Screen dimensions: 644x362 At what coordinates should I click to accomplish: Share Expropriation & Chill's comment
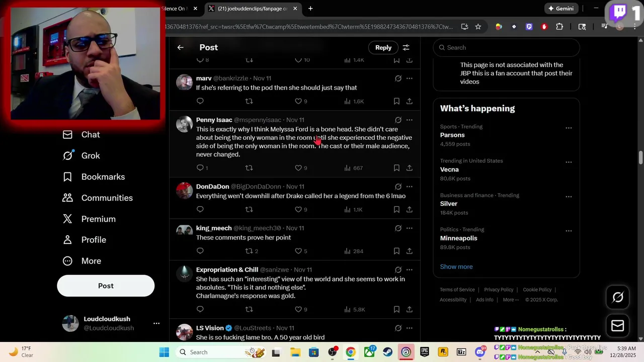click(410, 309)
